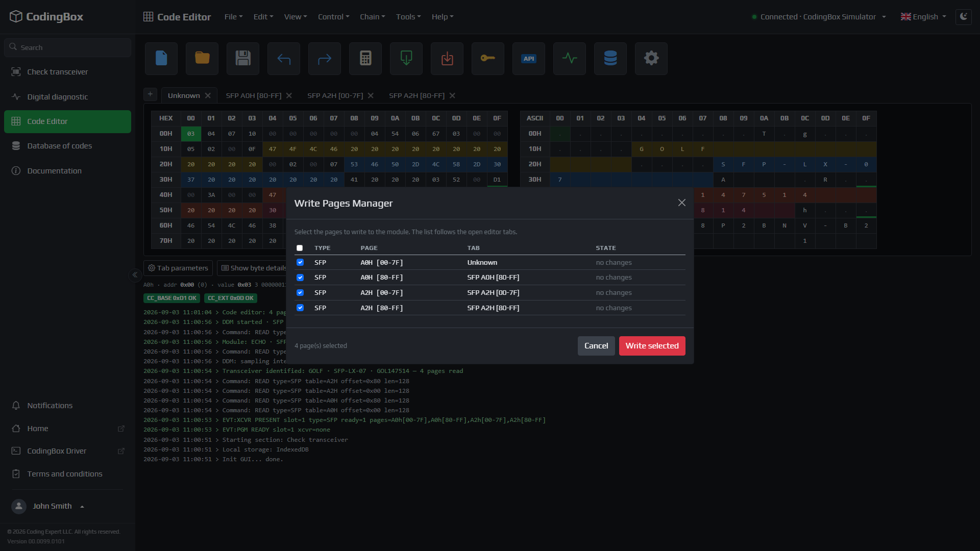The width and height of the screenshot is (980, 551).
Task: Uncheck the SFP A2H [00-7F] row checkbox
Action: 300,292
